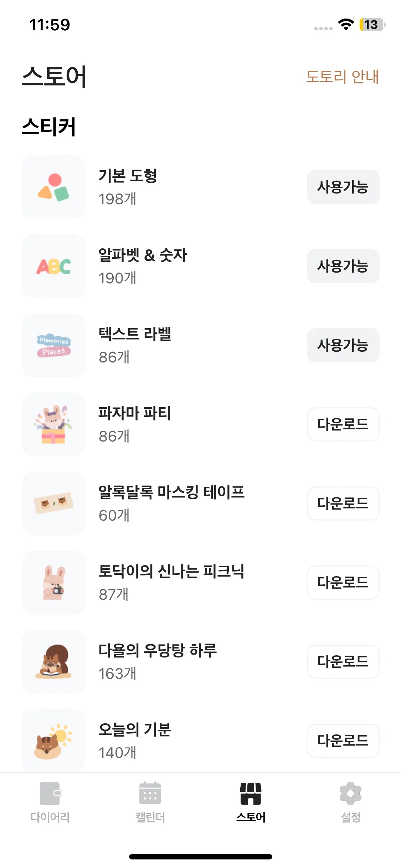
Task: Tap 사용가능 beside 알파벳 & 숫자
Action: pyautogui.click(x=343, y=266)
